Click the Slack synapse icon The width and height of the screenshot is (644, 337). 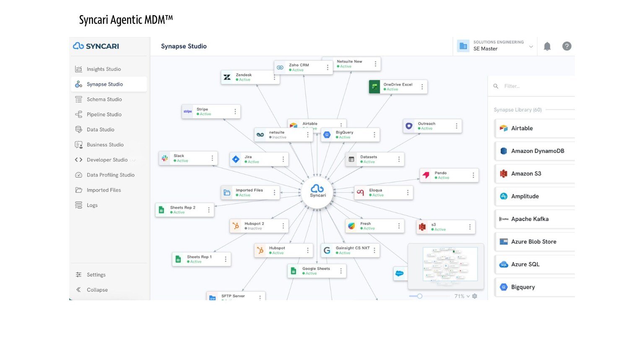[x=165, y=158]
